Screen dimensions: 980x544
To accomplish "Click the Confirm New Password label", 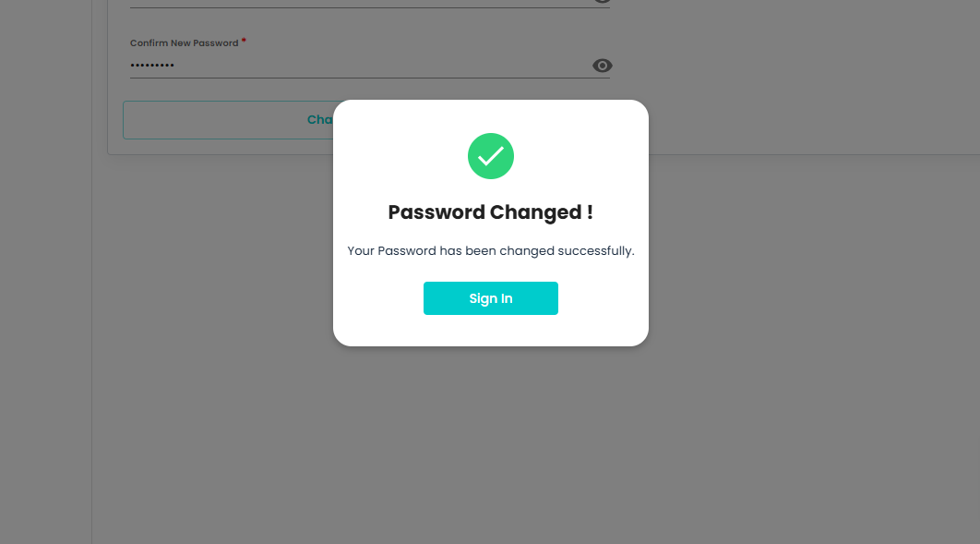I will click(x=184, y=43).
